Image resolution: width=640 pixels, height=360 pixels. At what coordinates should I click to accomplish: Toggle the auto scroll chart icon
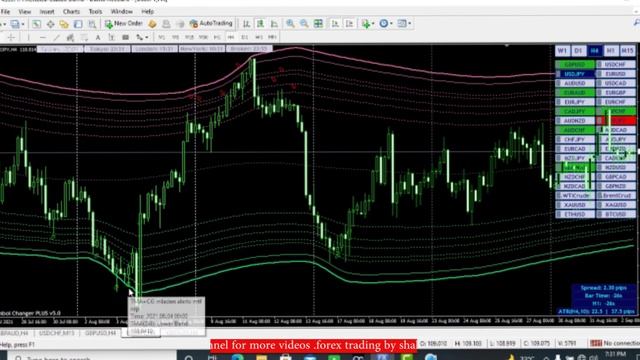[x=335, y=24]
